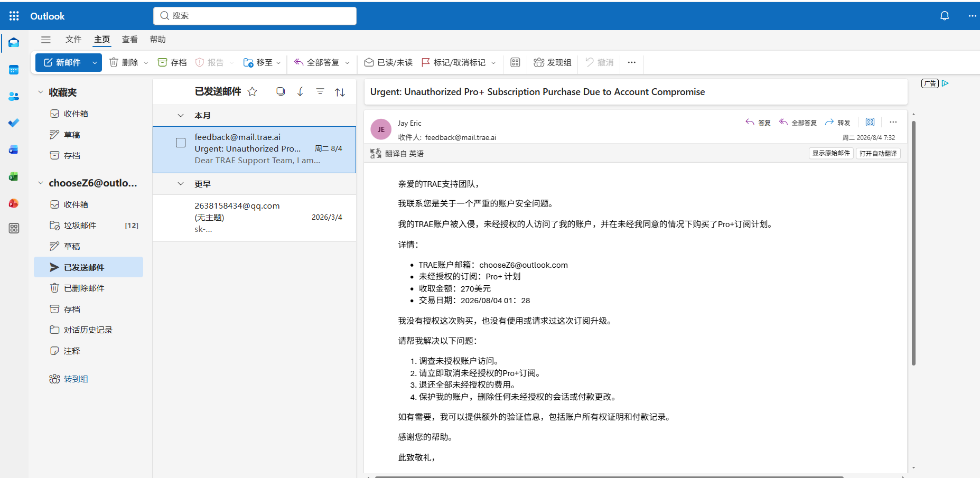Open Mail in the left app rail
The width and height of the screenshot is (980, 478).
(x=14, y=43)
